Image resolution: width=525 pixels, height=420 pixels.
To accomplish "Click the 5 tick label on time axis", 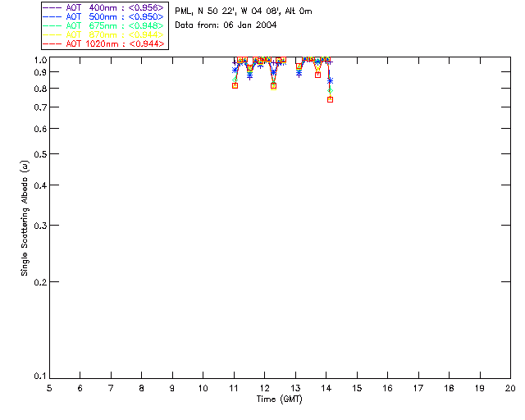I will click(x=49, y=387).
